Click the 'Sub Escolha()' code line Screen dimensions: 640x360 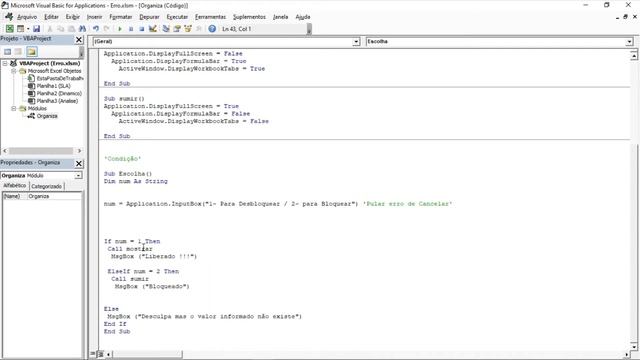[128, 173]
